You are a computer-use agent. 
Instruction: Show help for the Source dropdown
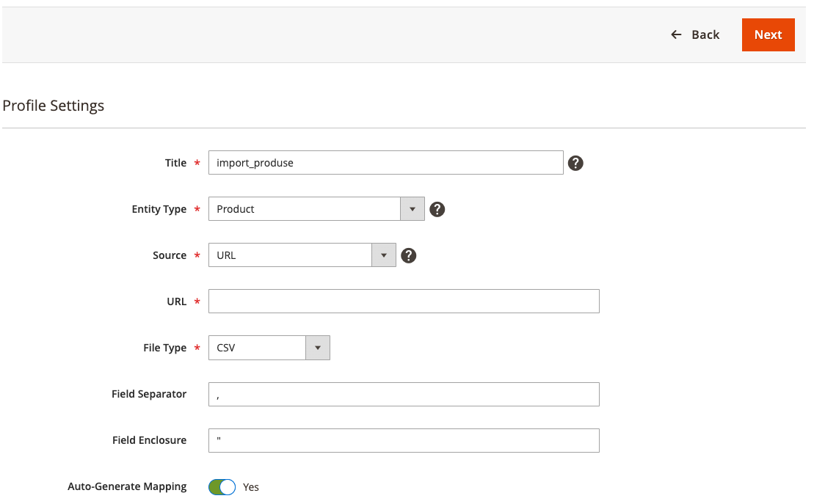pos(409,255)
